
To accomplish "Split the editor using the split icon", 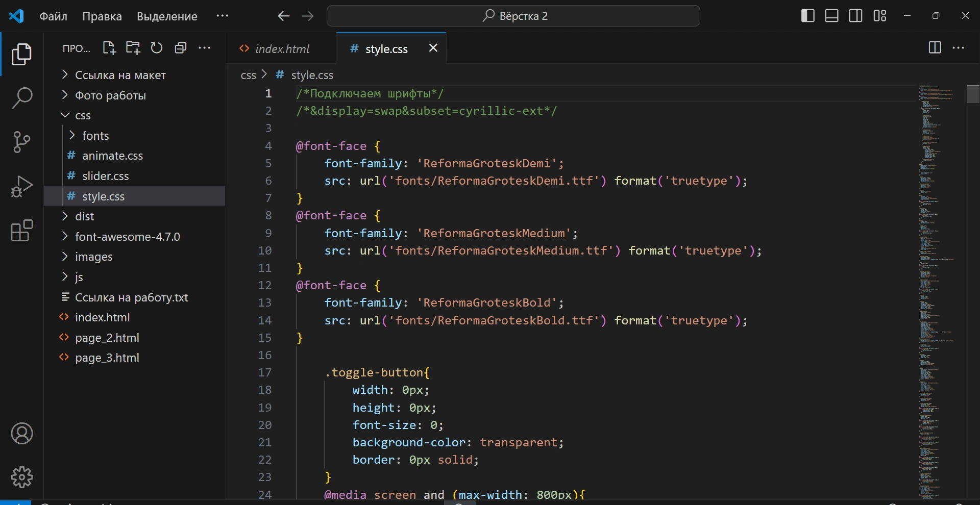I will [935, 47].
